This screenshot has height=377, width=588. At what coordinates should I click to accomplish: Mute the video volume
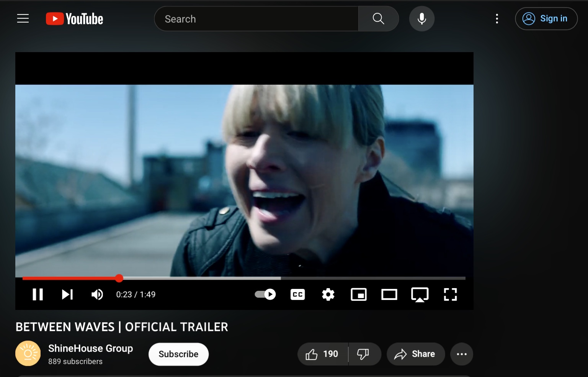pyautogui.click(x=97, y=294)
